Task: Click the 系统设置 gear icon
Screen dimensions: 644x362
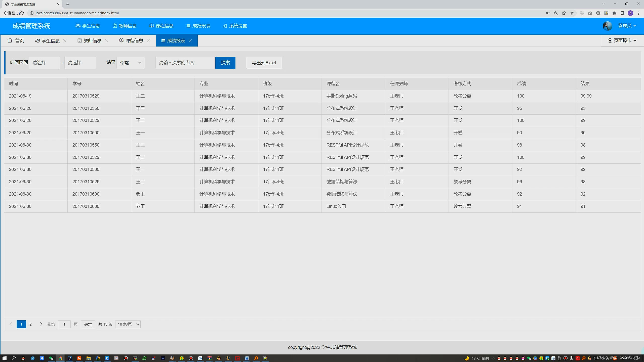Action: click(225, 26)
